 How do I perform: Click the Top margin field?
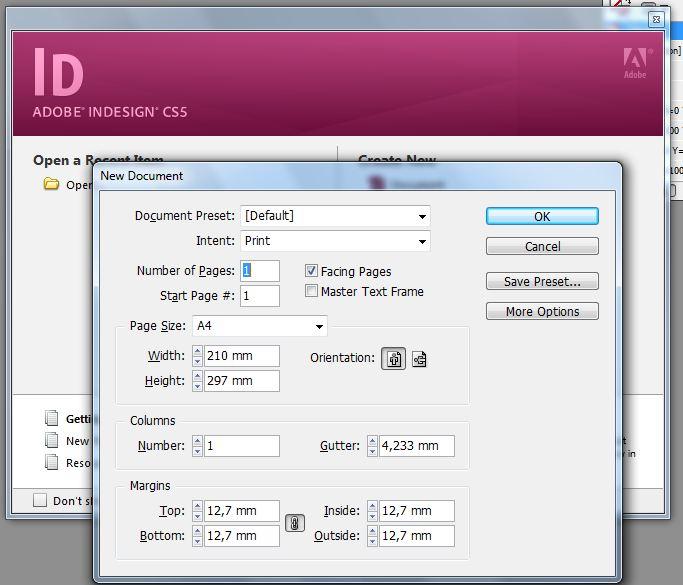click(242, 511)
